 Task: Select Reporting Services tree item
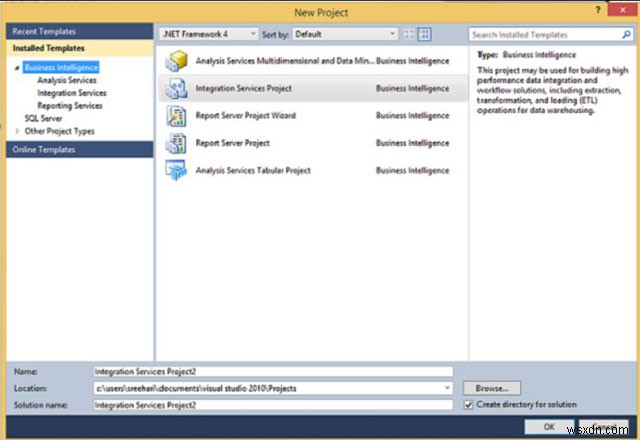click(x=70, y=106)
